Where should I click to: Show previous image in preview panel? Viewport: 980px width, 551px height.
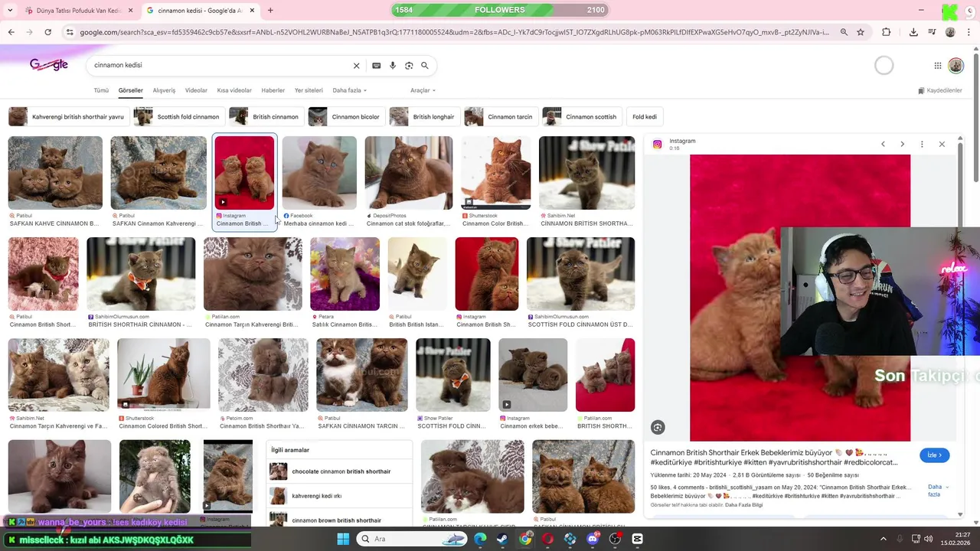click(883, 144)
